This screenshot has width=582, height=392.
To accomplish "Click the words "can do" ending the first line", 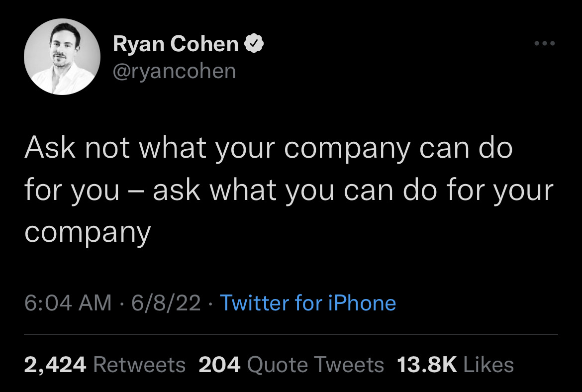I will click(466, 148).
